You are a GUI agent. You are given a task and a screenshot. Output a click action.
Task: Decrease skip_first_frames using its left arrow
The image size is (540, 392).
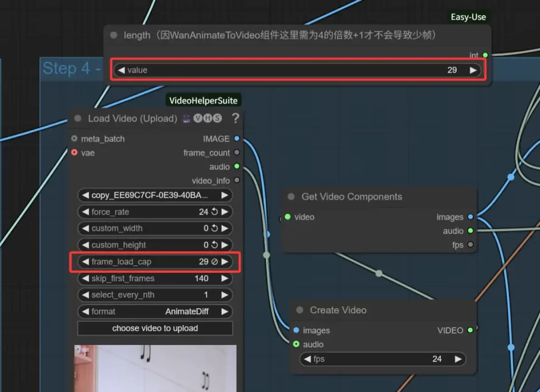coord(84,278)
